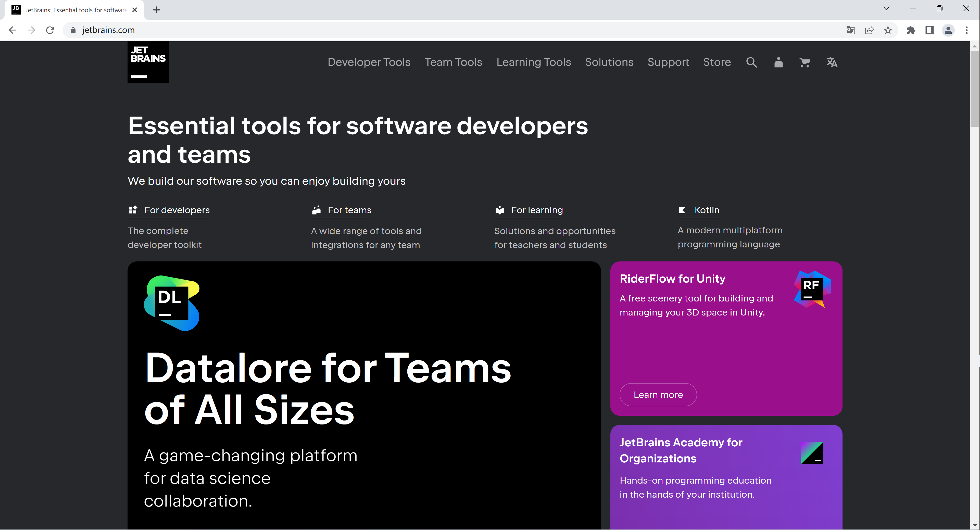
Task: Click the JetBrains logo
Action: pos(148,62)
